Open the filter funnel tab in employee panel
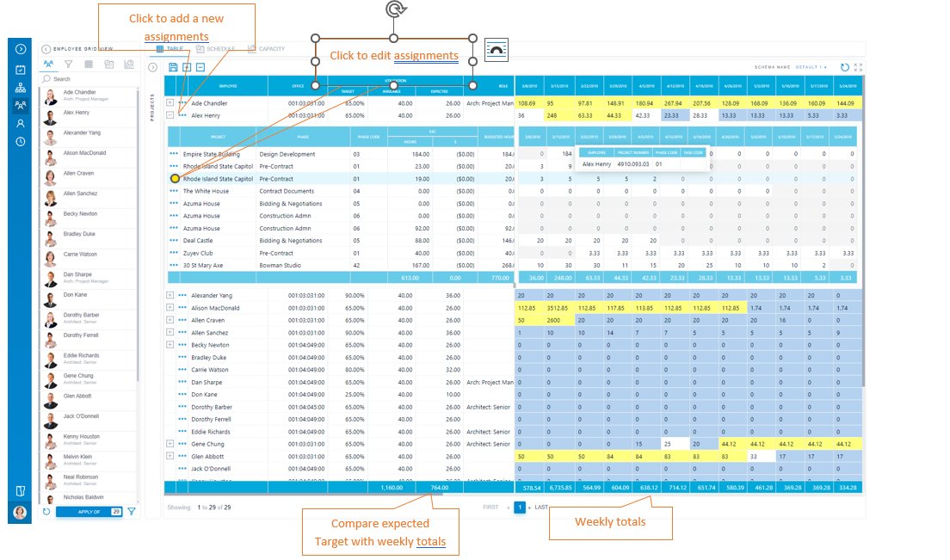The image size is (950, 560). tap(67, 65)
